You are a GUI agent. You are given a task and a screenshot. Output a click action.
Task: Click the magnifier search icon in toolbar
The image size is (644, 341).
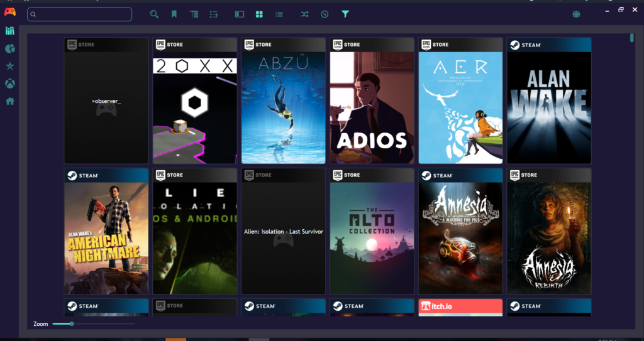(154, 14)
